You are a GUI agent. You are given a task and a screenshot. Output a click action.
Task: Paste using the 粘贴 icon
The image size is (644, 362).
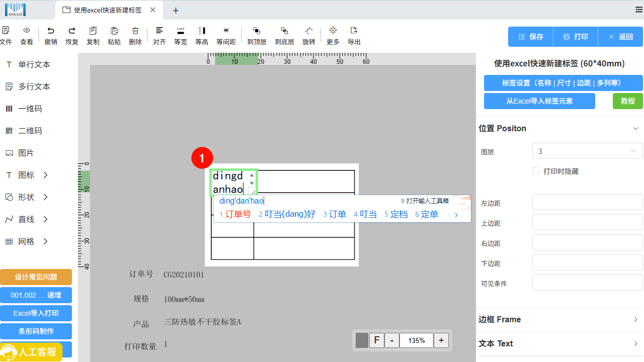114,31
